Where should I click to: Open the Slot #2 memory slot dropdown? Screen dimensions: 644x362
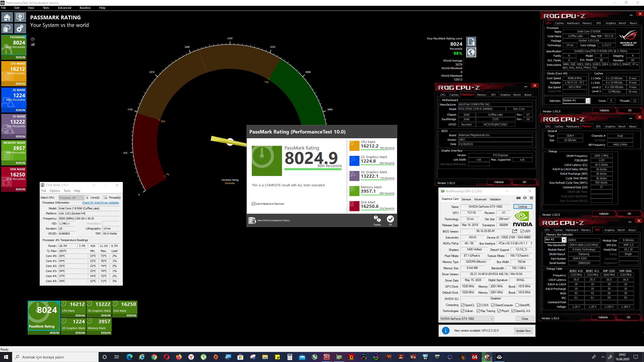[x=555, y=240]
